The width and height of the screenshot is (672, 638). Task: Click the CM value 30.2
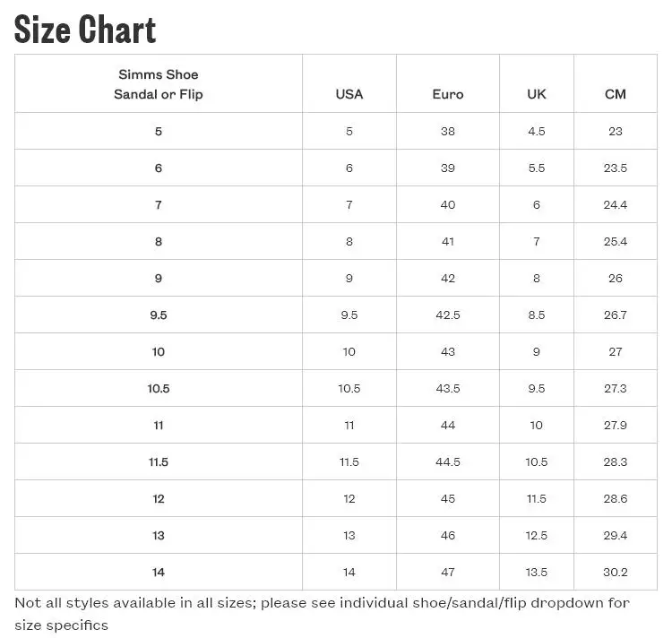coord(616,572)
